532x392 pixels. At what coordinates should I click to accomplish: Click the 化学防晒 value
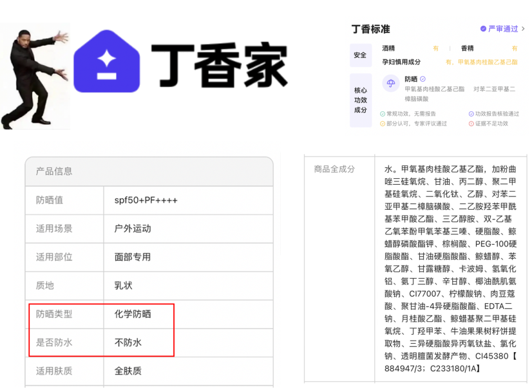pyautogui.click(x=133, y=314)
